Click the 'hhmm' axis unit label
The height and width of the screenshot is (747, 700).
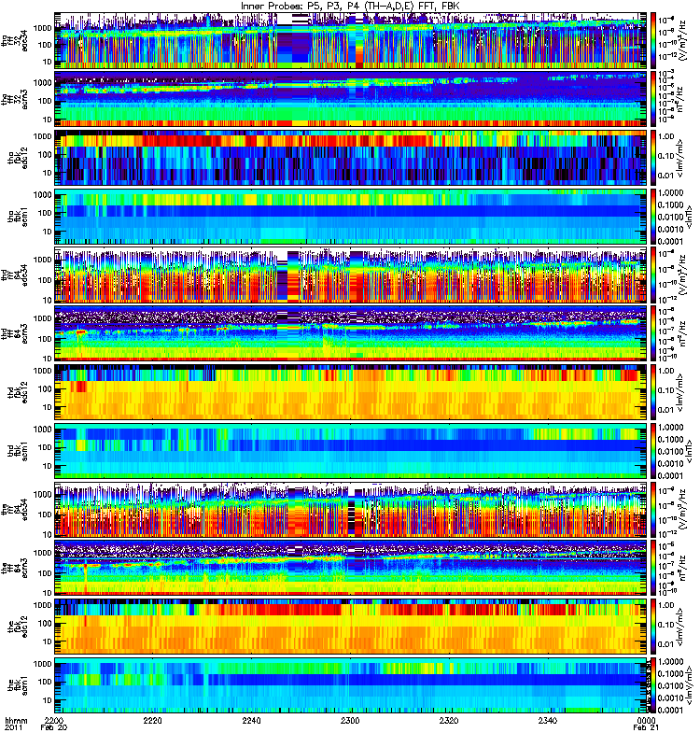pyautogui.click(x=16, y=720)
